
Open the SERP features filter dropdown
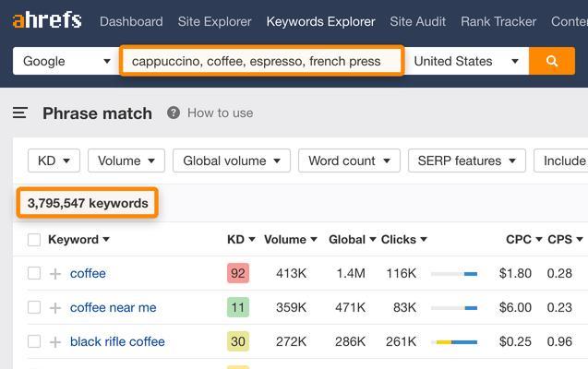pyautogui.click(x=467, y=161)
